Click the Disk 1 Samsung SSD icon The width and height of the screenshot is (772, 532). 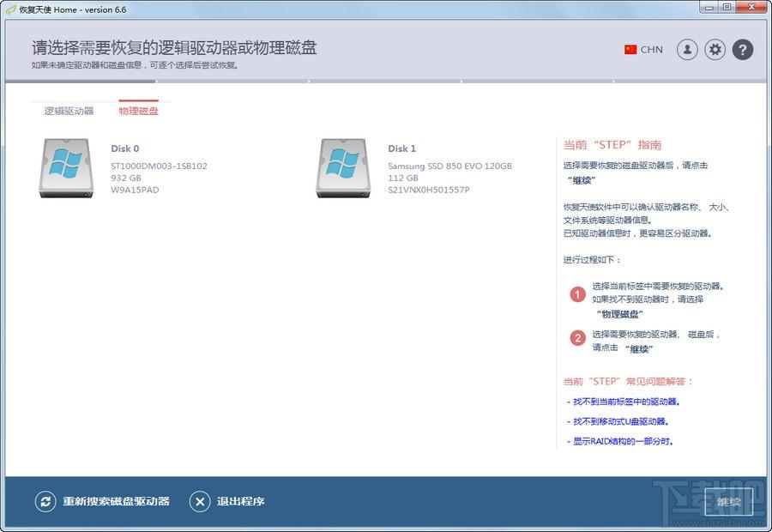pyautogui.click(x=342, y=168)
